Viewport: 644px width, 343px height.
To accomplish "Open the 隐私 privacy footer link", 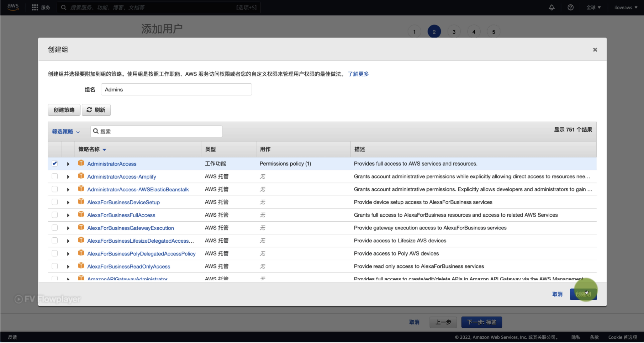I will 576,337.
